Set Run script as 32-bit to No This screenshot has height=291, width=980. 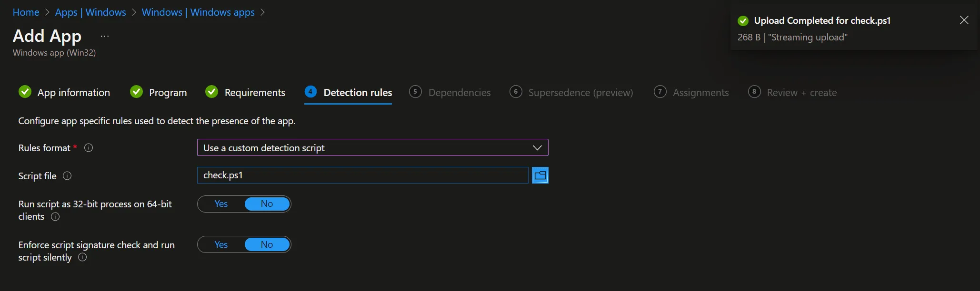click(x=267, y=204)
